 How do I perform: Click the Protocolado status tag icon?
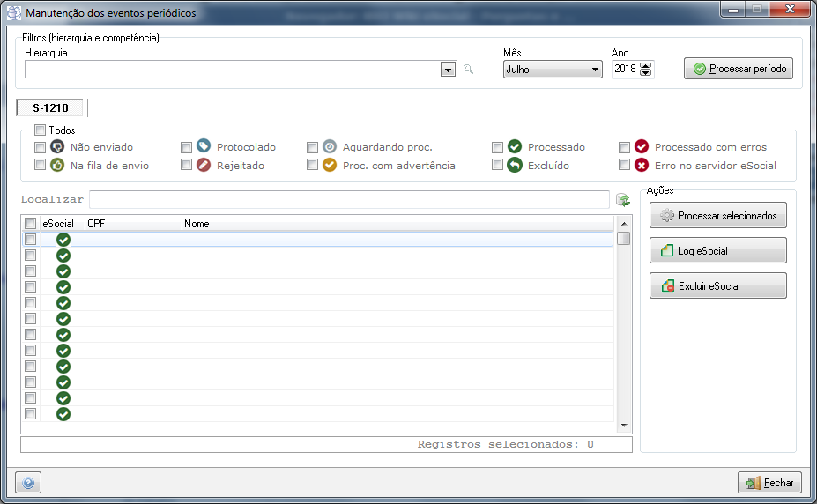tap(204, 147)
